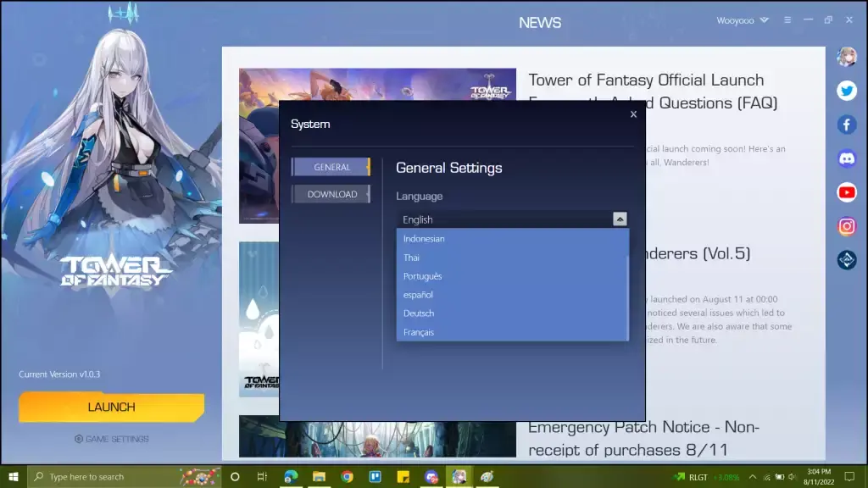Click the RLGT stock widget
868x488 pixels.
pyautogui.click(x=706, y=477)
